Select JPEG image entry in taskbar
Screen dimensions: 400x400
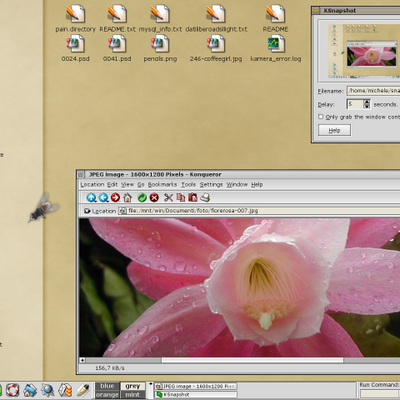tap(196, 386)
